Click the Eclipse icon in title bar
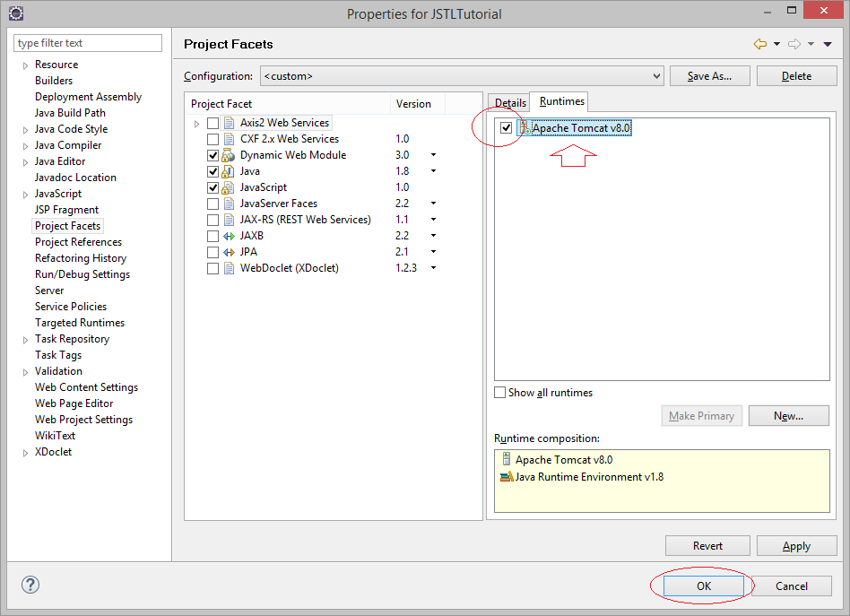The height and width of the screenshot is (616, 850). (16, 13)
